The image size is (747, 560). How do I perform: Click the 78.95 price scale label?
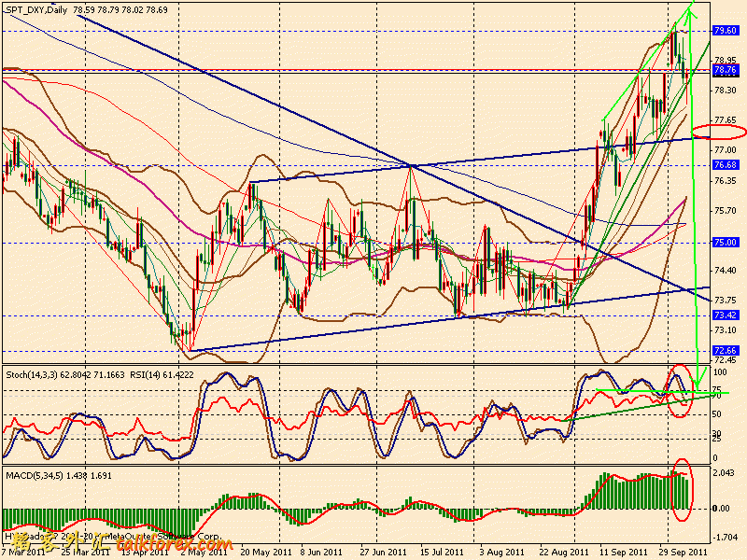[x=726, y=61]
